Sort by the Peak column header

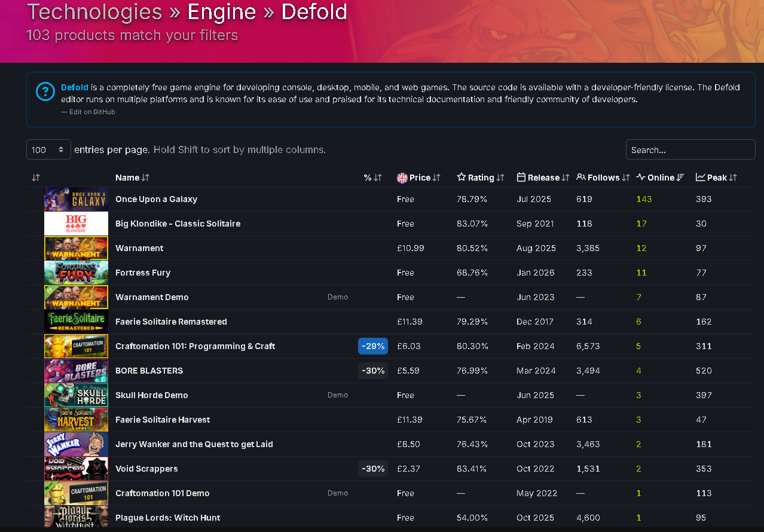[716, 178]
